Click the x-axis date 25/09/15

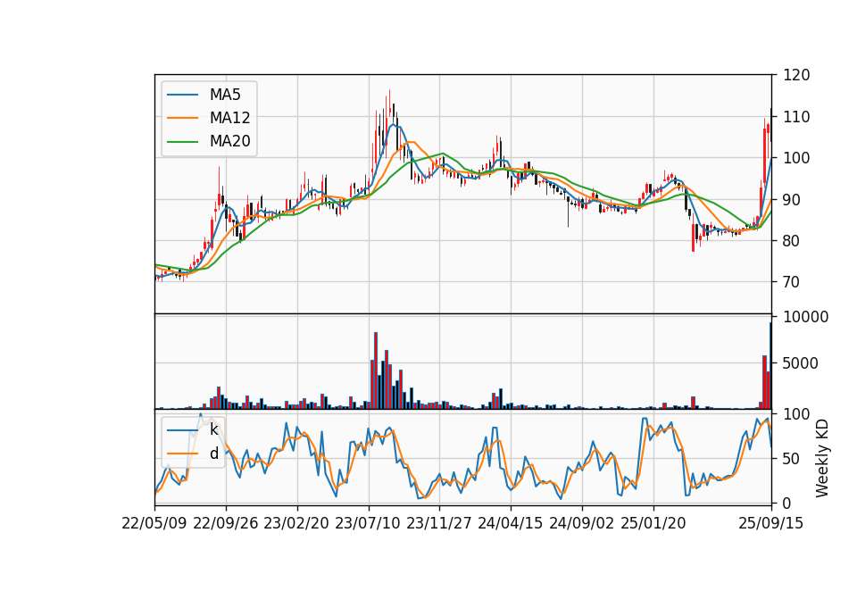pyautogui.click(x=770, y=523)
